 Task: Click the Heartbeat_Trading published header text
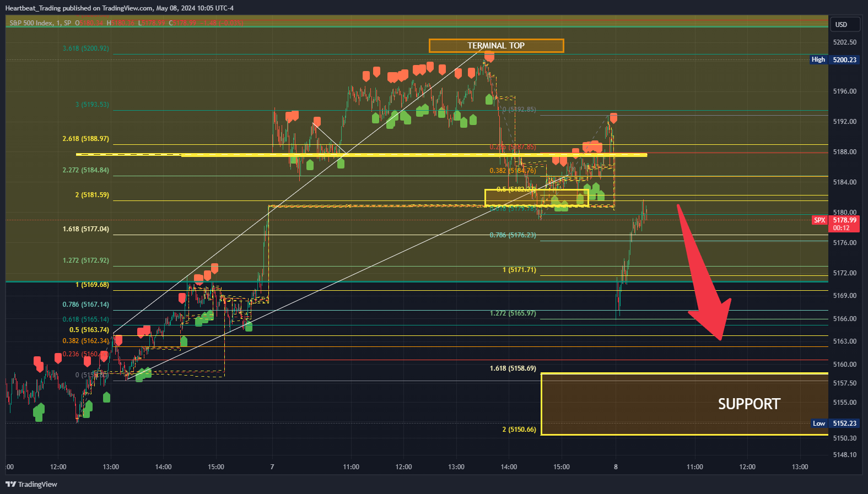120,8
